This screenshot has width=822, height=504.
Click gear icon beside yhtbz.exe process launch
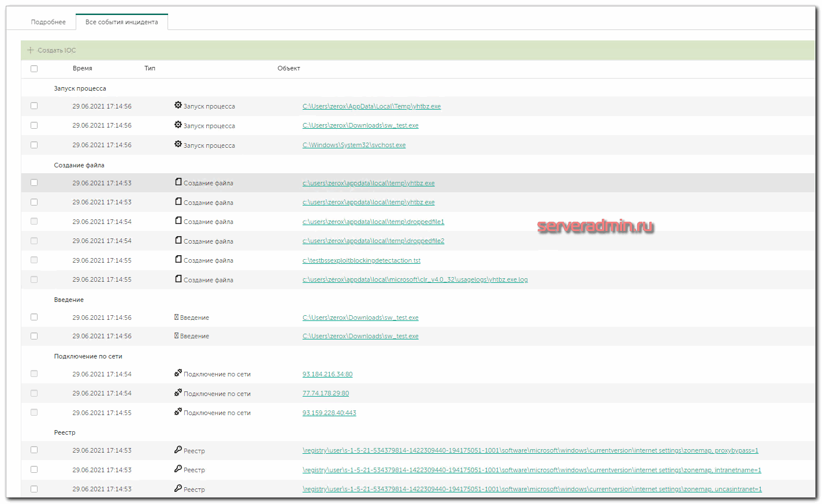(178, 106)
